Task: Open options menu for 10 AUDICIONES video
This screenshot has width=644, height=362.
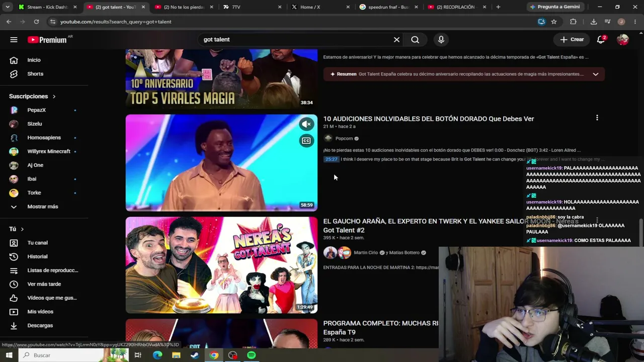Action: click(x=597, y=118)
